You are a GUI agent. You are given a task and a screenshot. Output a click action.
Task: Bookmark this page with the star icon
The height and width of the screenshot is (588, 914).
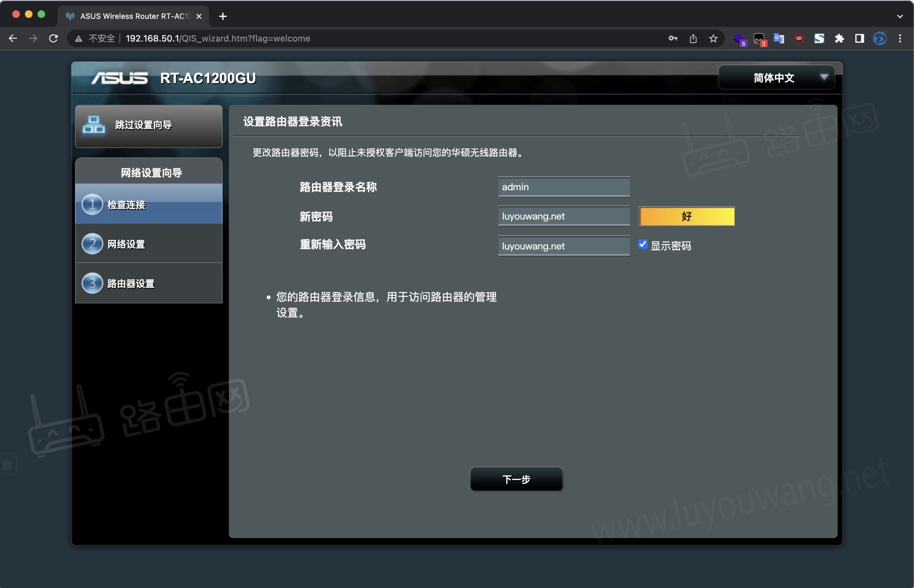click(x=713, y=39)
